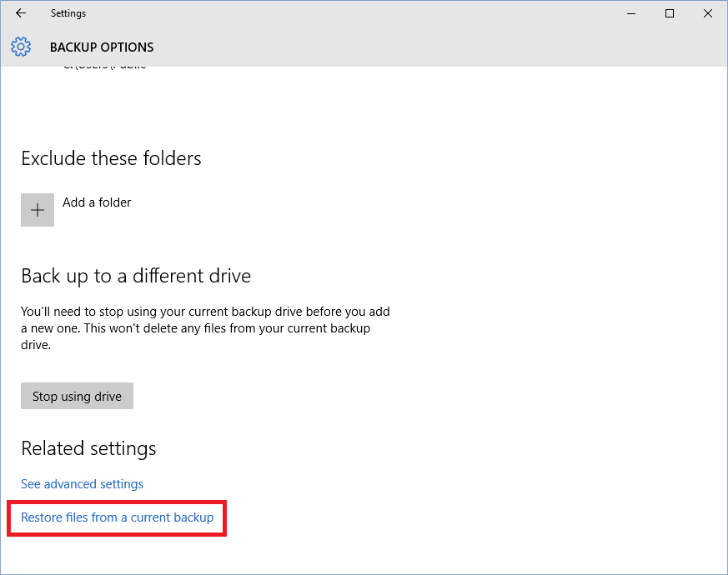The width and height of the screenshot is (728, 575).
Task: Click the paragraph about stopping current backup drive
Action: click(205, 328)
